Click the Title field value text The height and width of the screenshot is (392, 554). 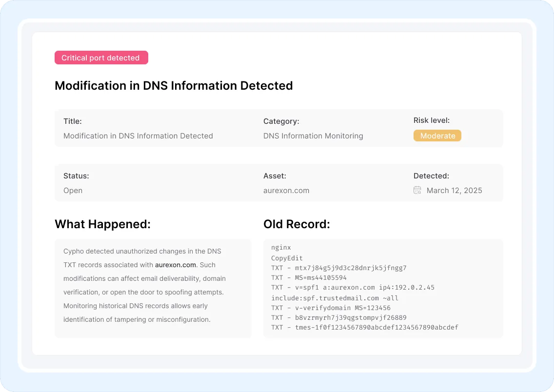click(138, 136)
